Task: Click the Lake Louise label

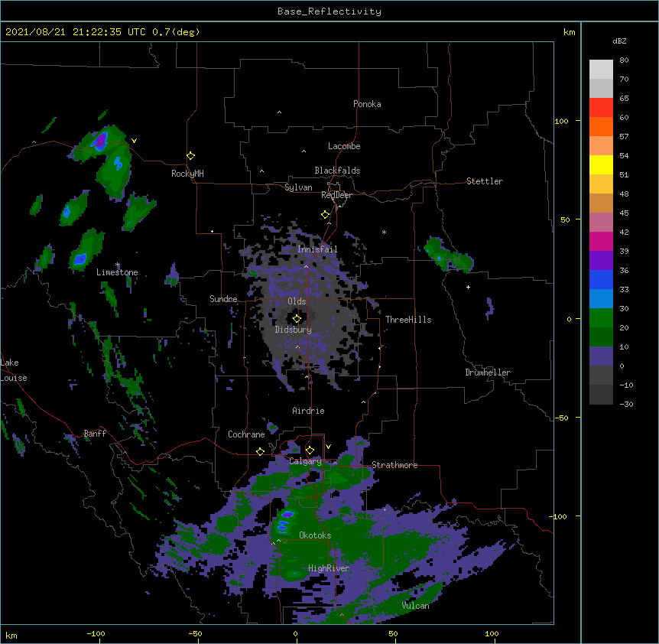Action: pos(14,370)
